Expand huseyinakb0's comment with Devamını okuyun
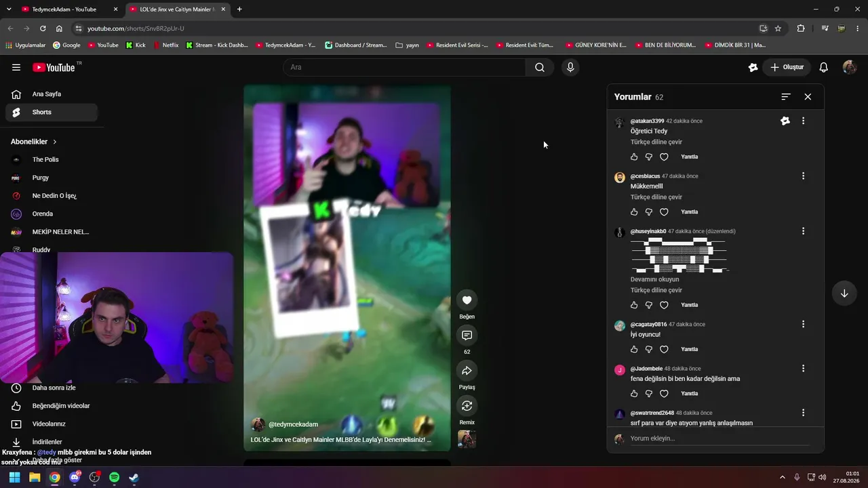 [654, 279]
